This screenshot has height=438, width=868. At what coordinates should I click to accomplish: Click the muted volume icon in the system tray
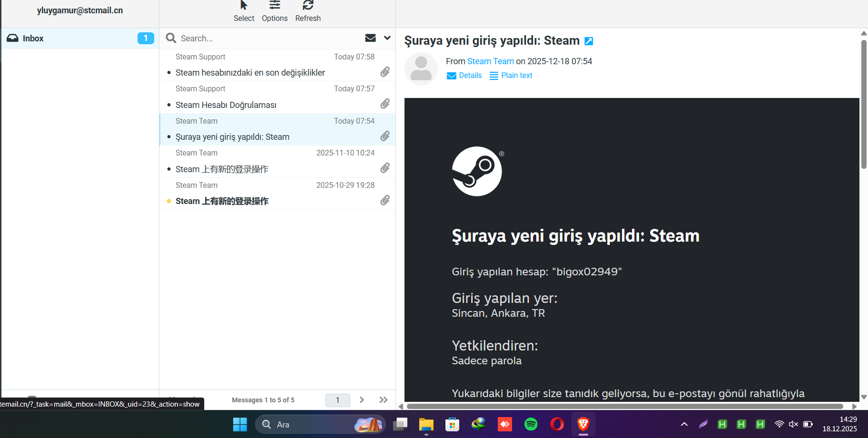click(793, 424)
